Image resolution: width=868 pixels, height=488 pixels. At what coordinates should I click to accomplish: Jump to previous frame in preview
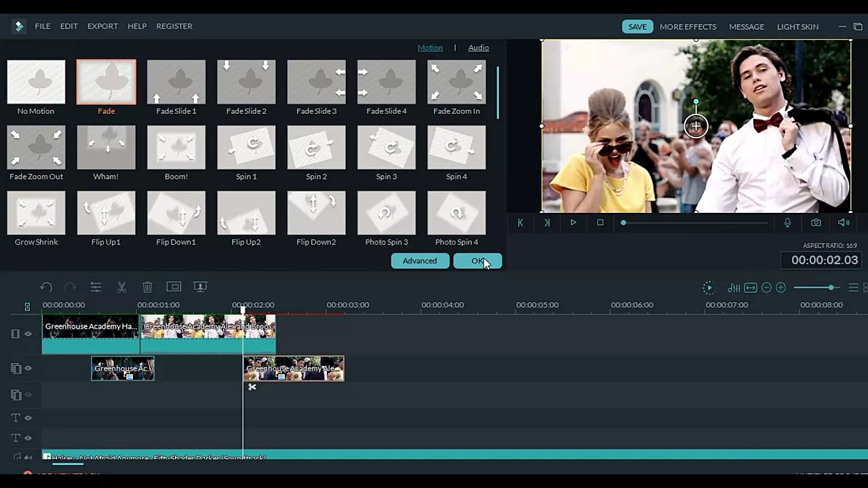pos(520,222)
